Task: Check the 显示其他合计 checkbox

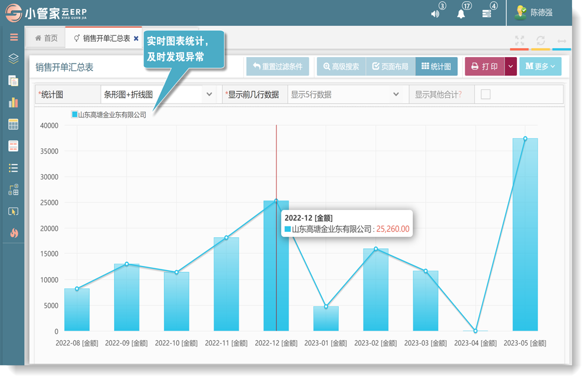Action: pos(486,94)
